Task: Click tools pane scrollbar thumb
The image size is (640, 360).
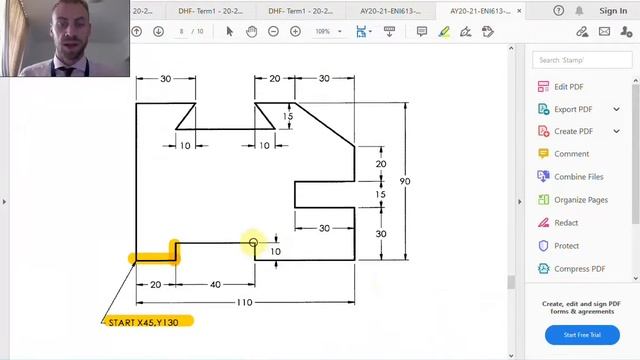Action: 636,154
